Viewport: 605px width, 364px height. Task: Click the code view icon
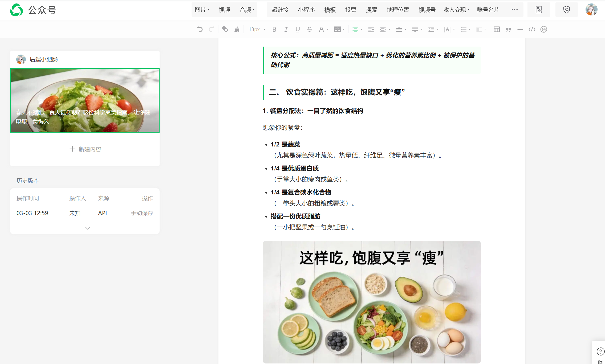pyautogui.click(x=532, y=29)
